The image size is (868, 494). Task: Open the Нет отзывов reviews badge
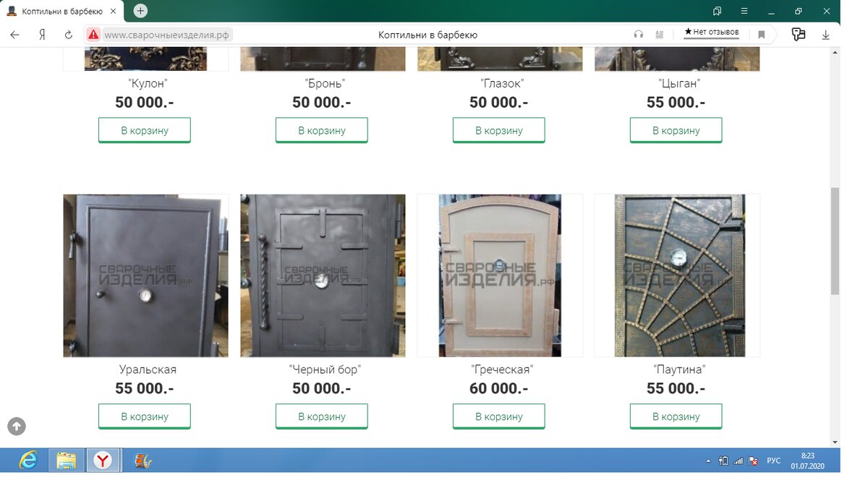[712, 33]
